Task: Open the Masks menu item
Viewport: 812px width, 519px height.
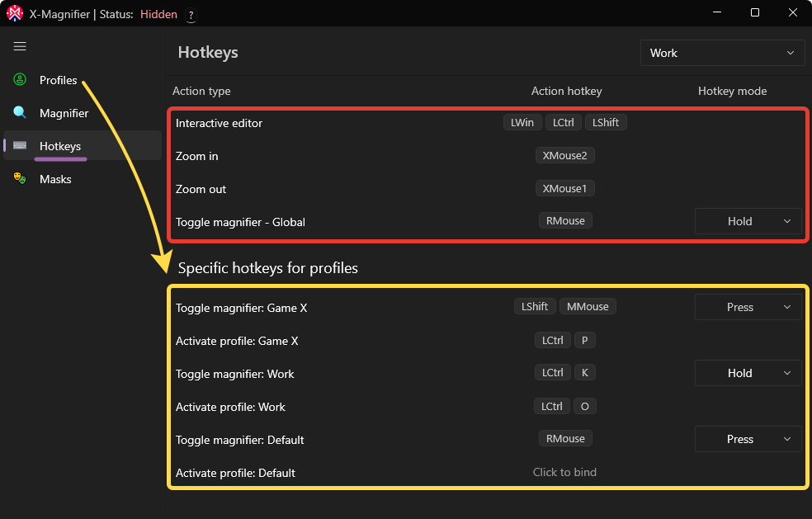Action: (55, 179)
